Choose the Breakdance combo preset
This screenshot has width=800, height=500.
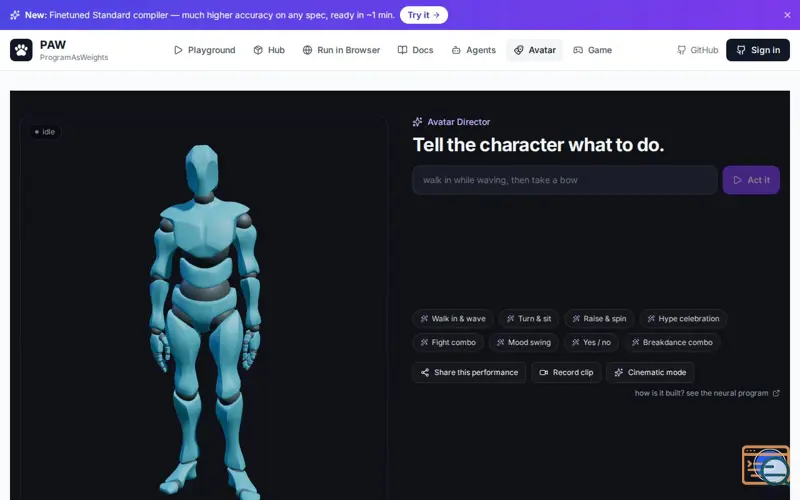click(672, 342)
